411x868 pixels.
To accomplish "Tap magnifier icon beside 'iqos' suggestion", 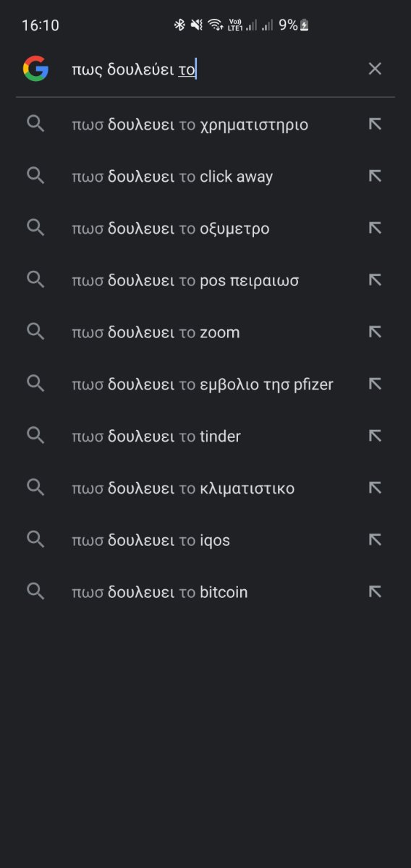I will [35, 540].
